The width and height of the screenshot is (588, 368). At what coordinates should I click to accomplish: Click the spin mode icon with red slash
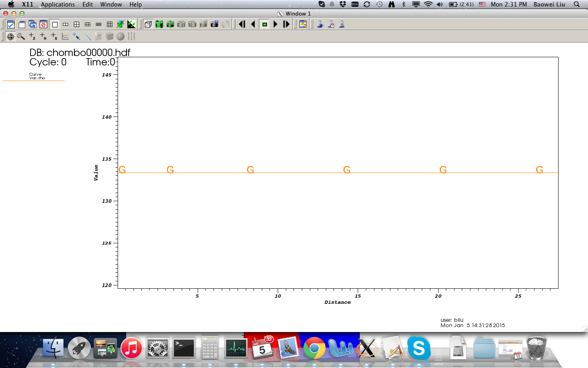click(x=120, y=25)
